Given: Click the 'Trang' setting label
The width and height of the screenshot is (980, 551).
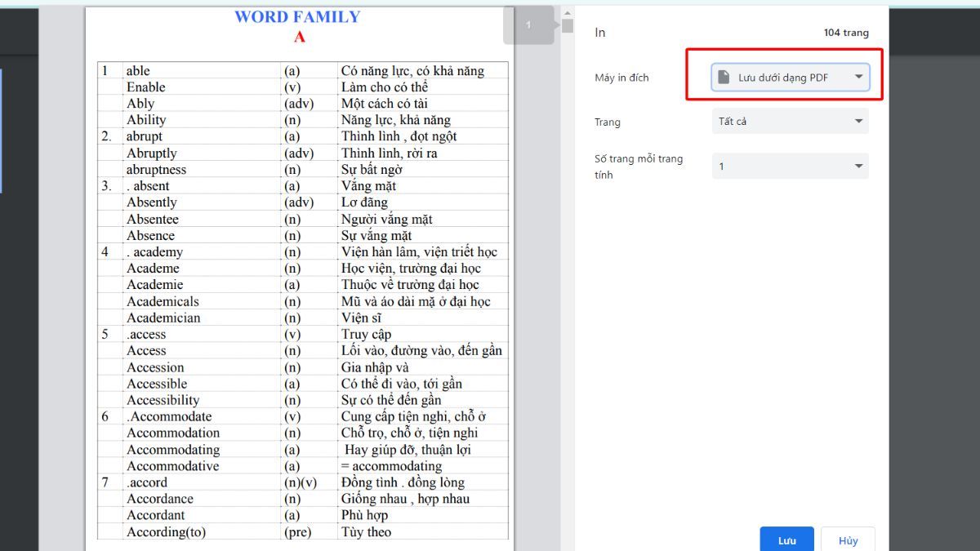Looking at the screenshot, I should (x=608, y=122).
